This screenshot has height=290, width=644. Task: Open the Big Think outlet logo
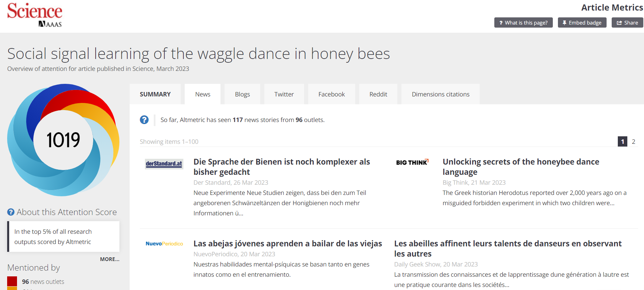[x=412, y=163]
